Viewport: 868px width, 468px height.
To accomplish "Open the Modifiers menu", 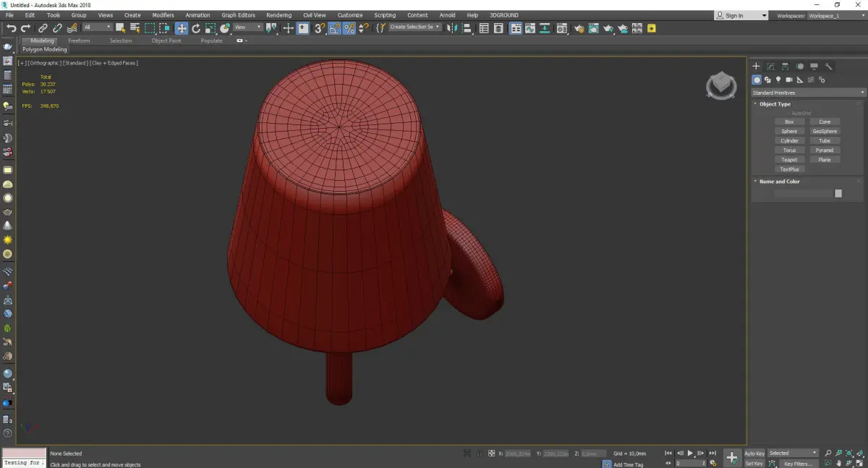I will (x=163, y=15).
